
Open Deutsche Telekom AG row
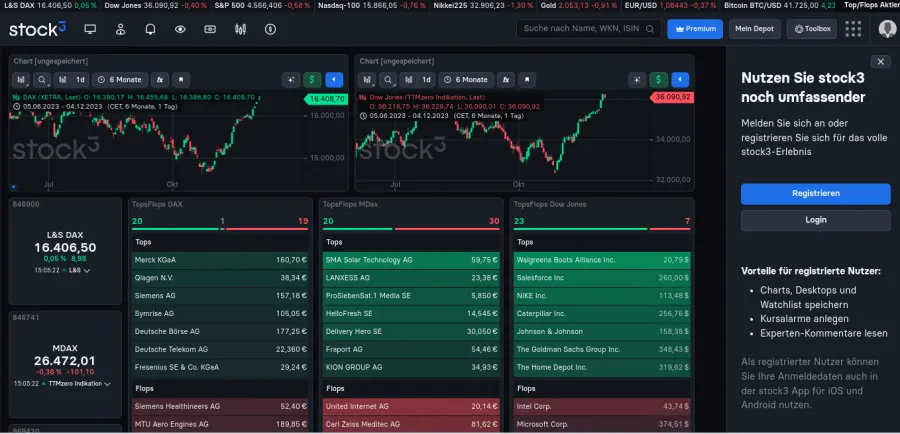tap(220, 349)
